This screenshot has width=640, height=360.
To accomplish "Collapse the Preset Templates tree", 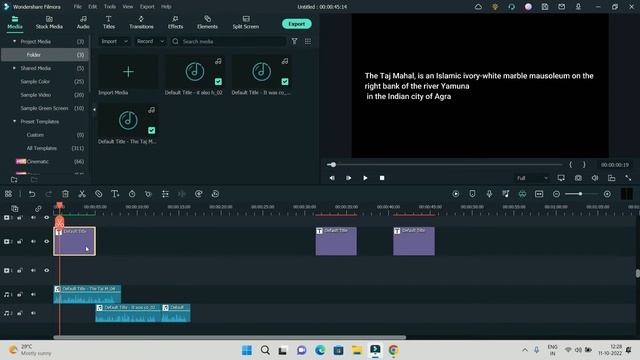I will (14, 121).
